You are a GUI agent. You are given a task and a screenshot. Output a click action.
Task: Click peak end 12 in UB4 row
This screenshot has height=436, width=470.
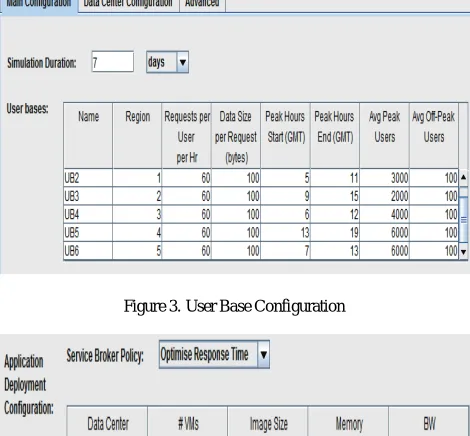(x=335, y=214)
